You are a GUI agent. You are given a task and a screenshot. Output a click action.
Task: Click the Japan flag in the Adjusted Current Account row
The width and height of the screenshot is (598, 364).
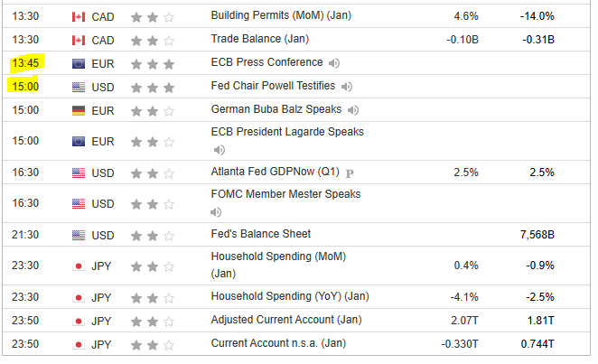[x=78, y=321]
